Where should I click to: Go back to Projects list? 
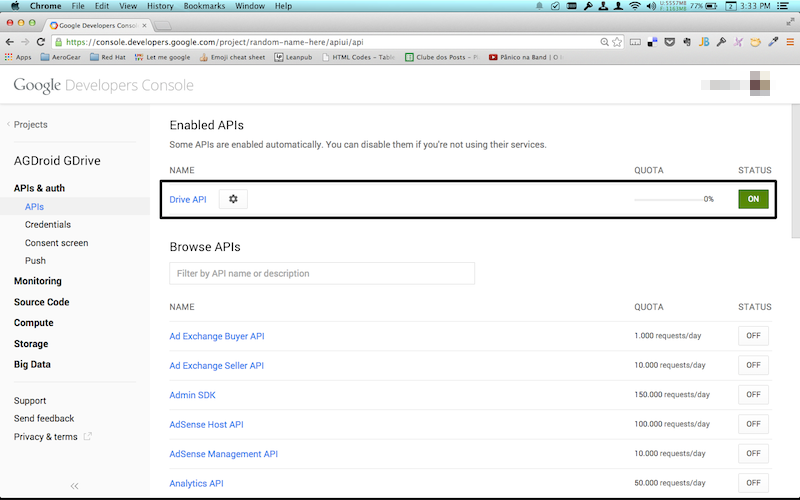(x=30, y=124)
